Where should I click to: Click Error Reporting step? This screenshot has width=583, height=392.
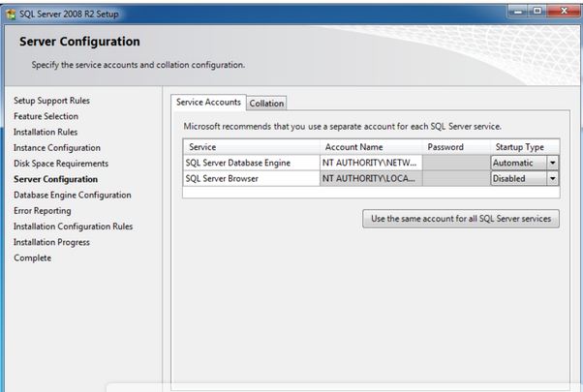pos(42,211)
